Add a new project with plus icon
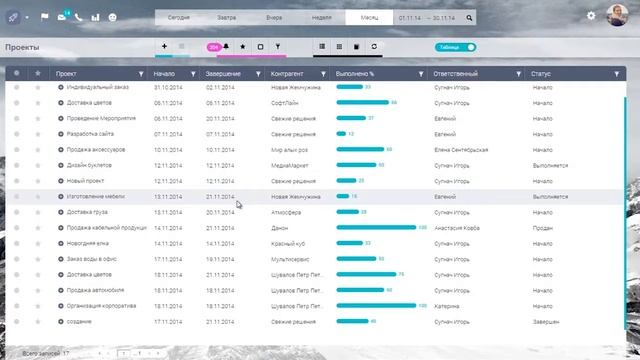 click(164, 47)
